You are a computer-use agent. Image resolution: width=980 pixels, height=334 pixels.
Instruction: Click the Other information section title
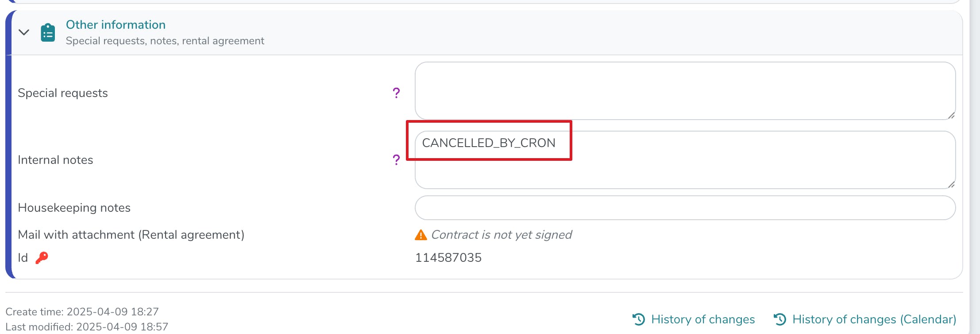tap(116, 25)
